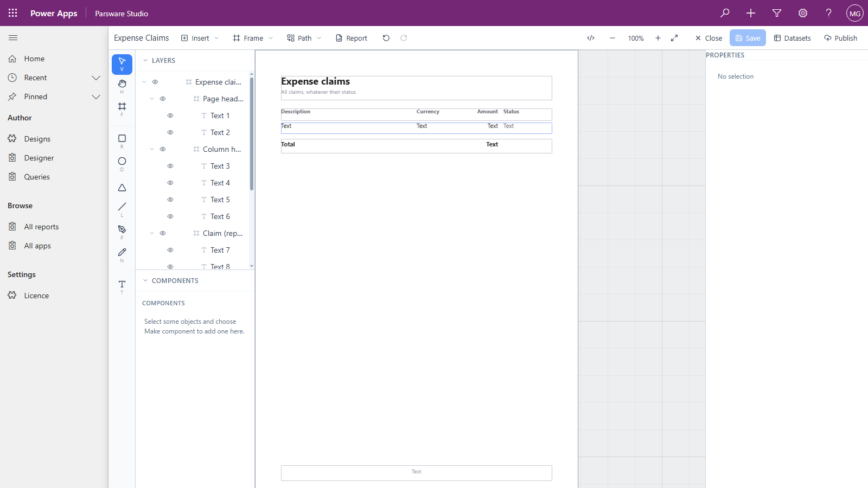This screenshot has height=488, width=868.
Task: Collapse the LAYERS panel
Action: click(x=145, y=61)
